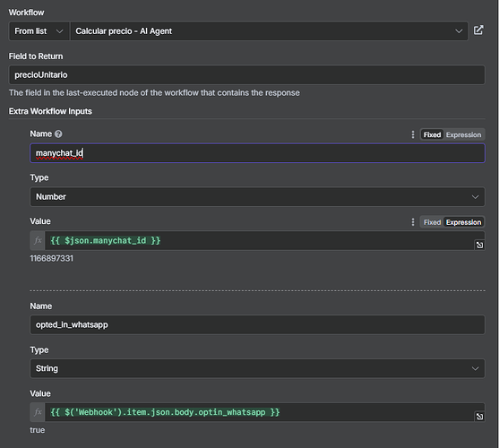The height and width of the screenshot is (448, 499).
Task: Open the From list source dropdown
Action: coord(39,31)
